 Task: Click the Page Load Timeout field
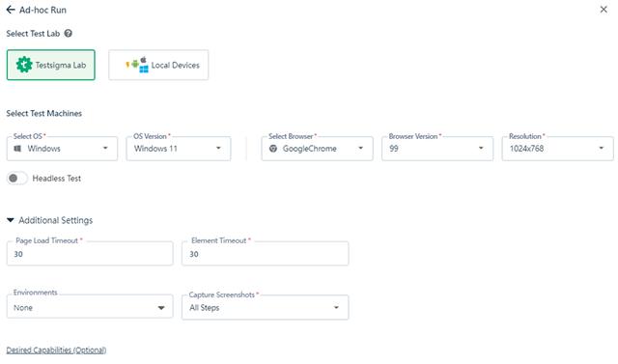point(90,253)
